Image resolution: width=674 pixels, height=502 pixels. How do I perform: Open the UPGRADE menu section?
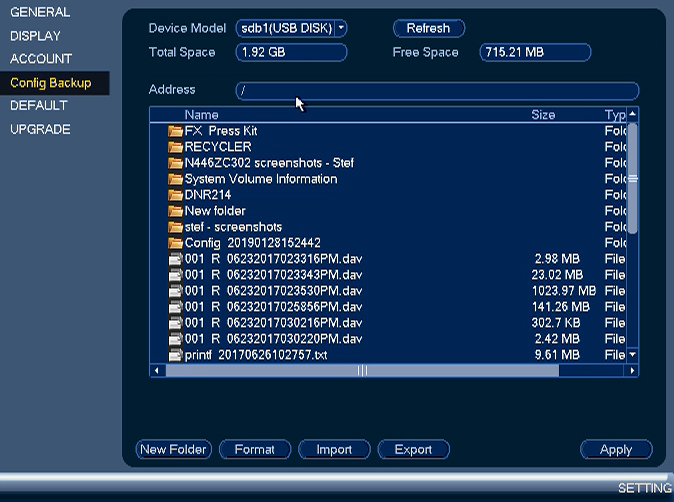click(40, 129)
